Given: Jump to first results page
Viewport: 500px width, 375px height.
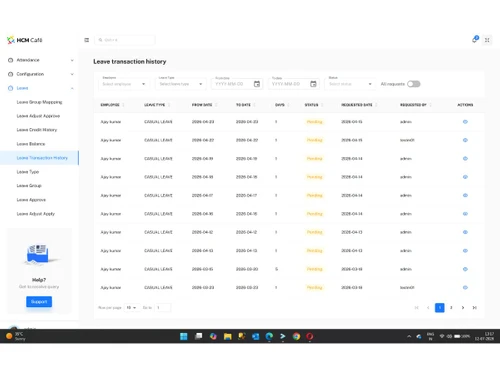Looking at the screenshot, I should click(416, 308).
